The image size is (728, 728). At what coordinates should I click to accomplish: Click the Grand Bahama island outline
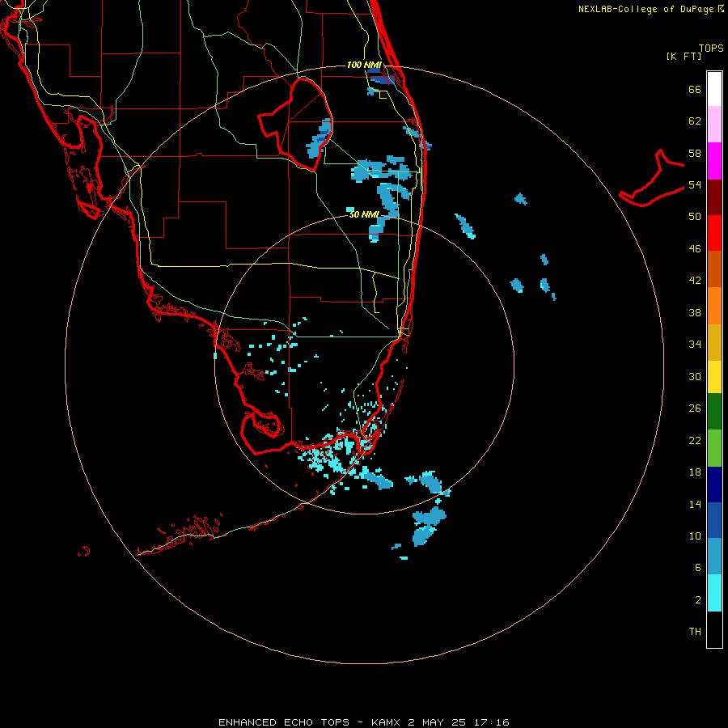coord(652,178)
